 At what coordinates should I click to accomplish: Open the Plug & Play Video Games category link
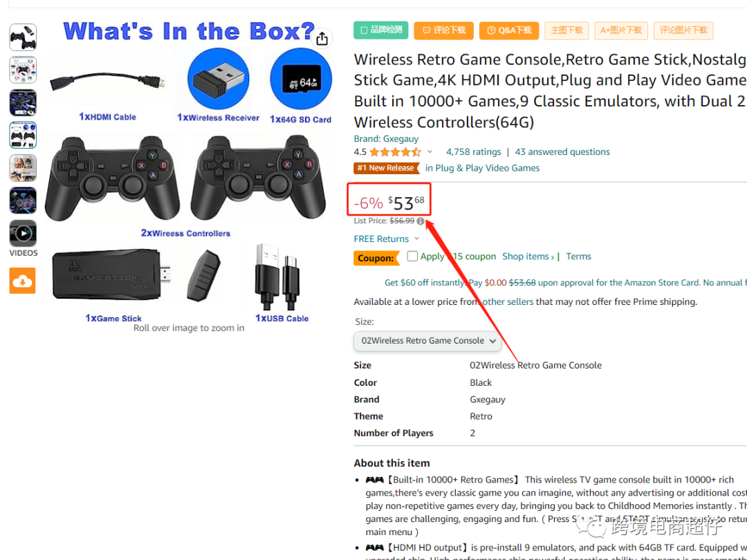pos(482,168)
